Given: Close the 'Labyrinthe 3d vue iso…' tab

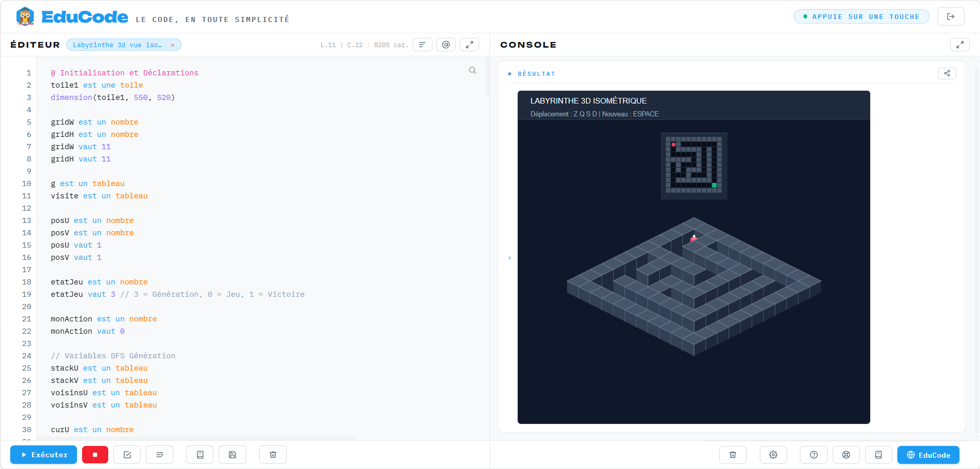Looking at the screenshot, I should click(172, 45).
